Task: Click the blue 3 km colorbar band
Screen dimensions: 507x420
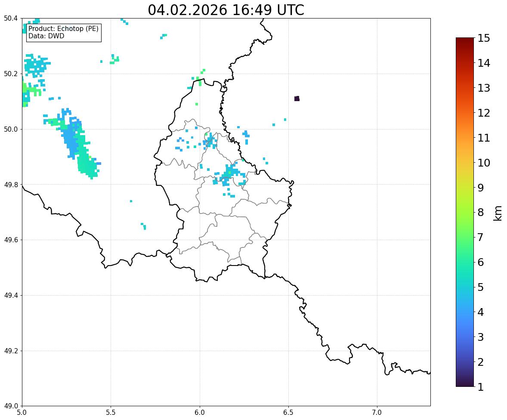Action: point(465,337)
